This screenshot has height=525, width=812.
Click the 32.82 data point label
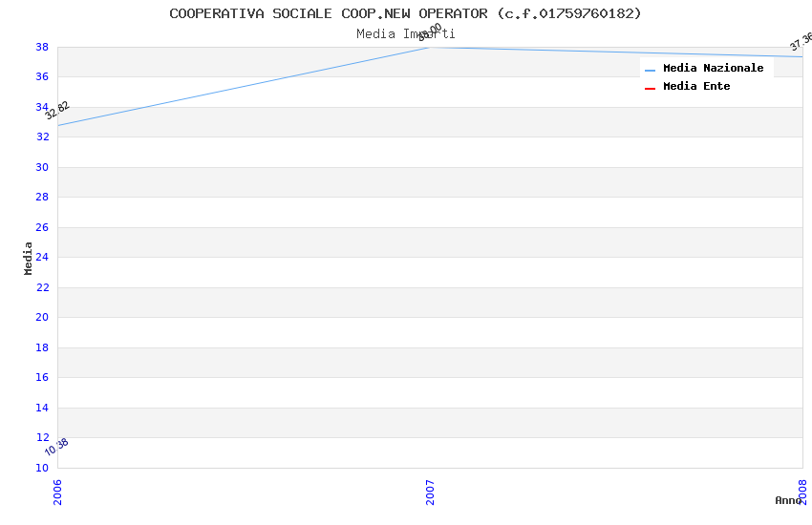[x=57, y=112]
